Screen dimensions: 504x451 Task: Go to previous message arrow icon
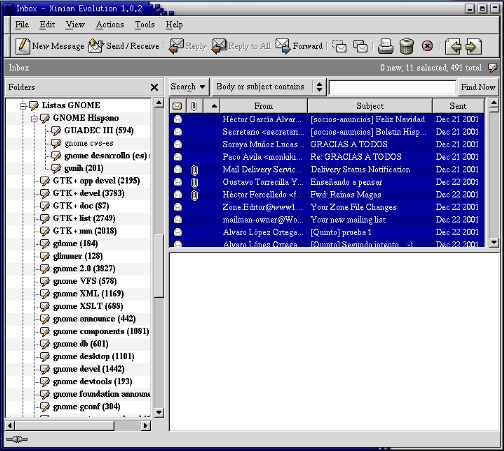click(x=454, y=46)
